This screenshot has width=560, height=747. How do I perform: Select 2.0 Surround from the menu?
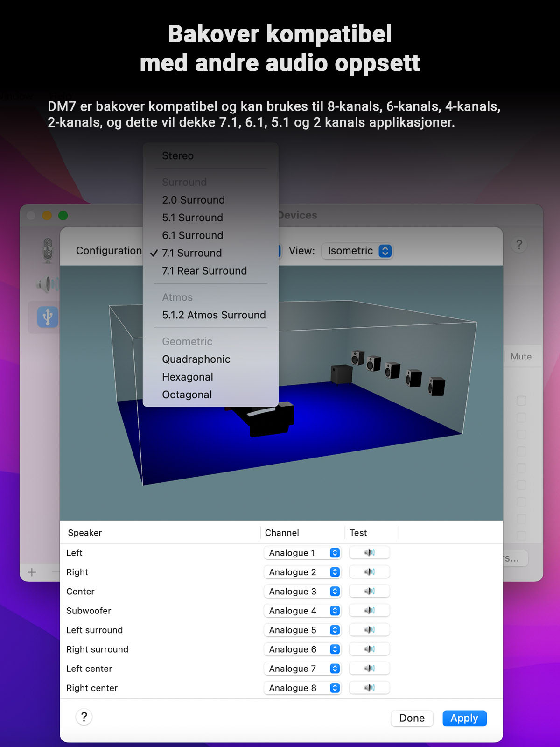click(x=210, y=200)
